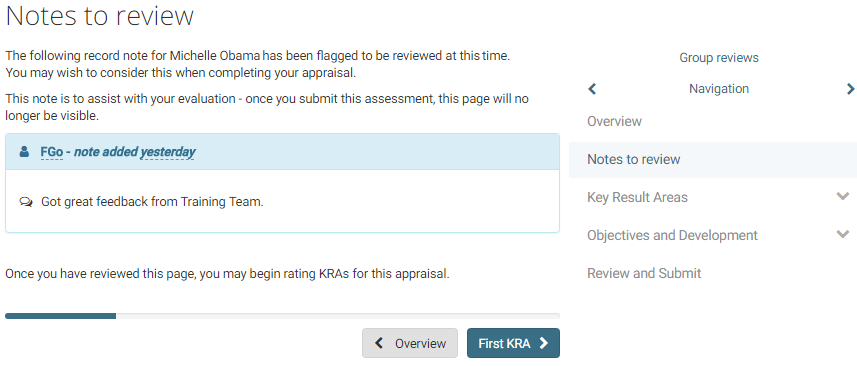Go to Review and Submit page
Viewport: 857px width, 366px height.
coord(644,273)
